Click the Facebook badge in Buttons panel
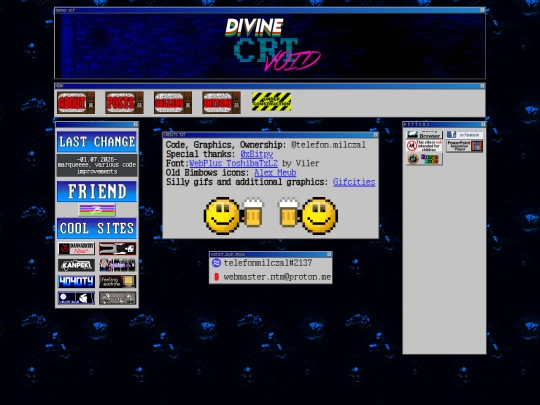Screen dimensions: 540x405 [x=465, y=135]
